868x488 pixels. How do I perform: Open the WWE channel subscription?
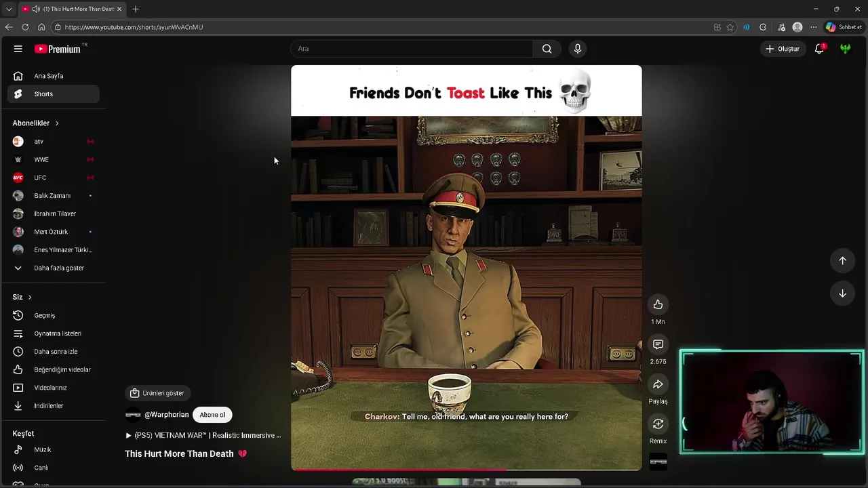point(53,159)
